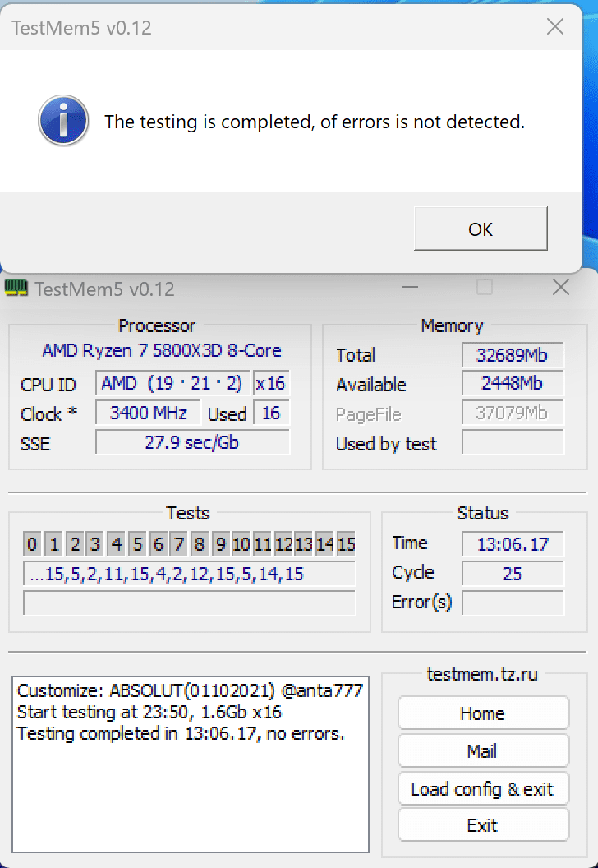
Task: Open the Home link button
Action: (483, 713)
